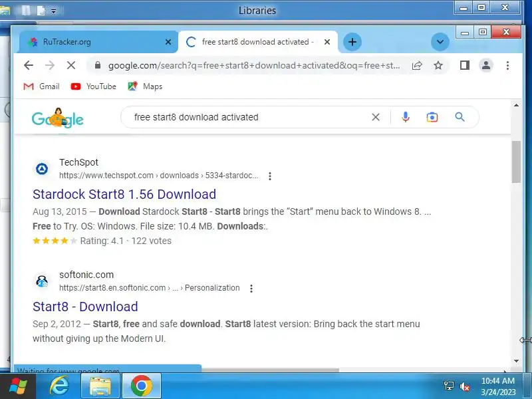532x399 pixels.
Task: Close the free start8 search tab
Action: tap(327, 42)
